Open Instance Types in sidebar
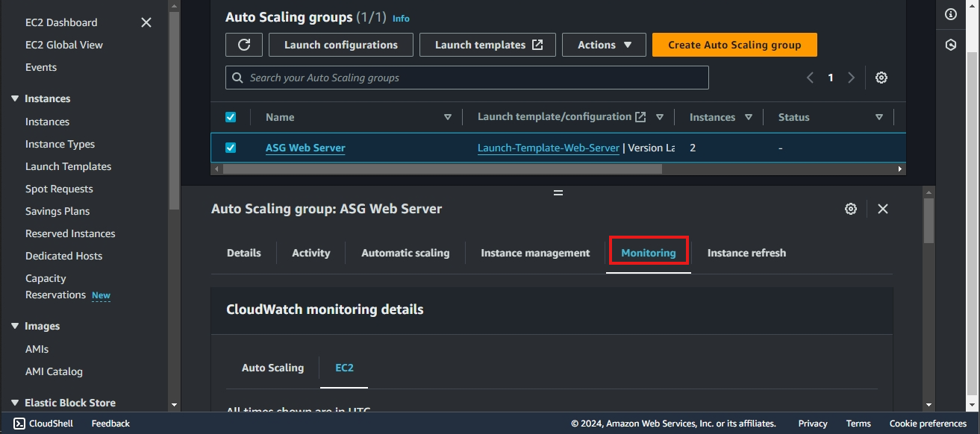980x434 pixels. coord(60,144)
